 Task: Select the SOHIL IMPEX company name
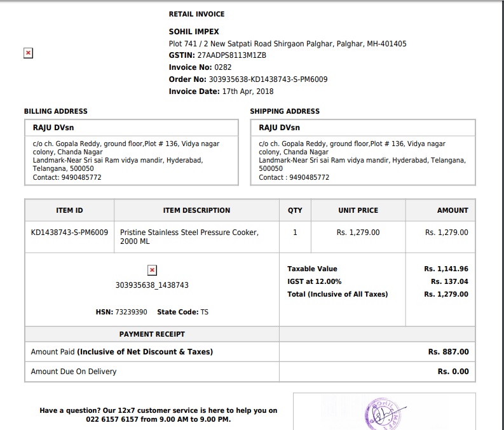194,32
